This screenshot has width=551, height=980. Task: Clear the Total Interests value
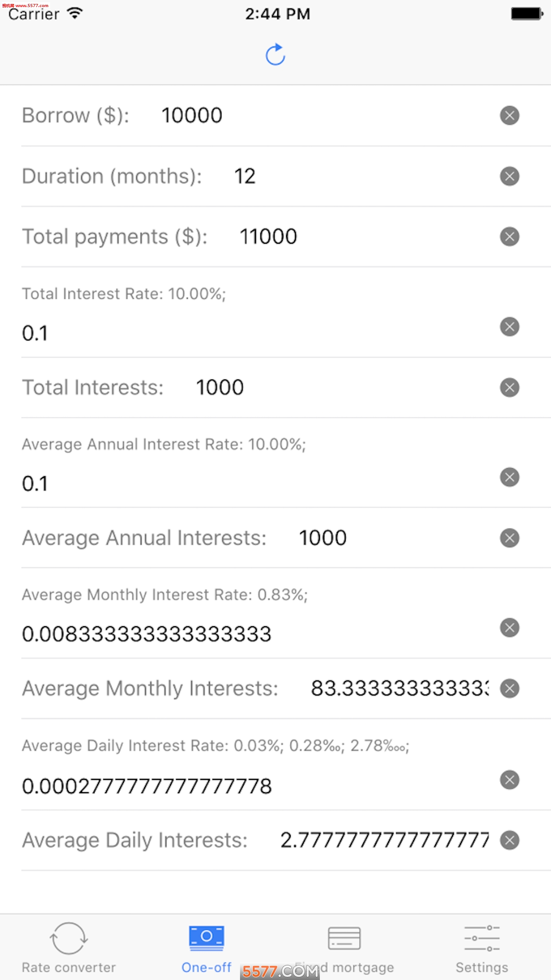point(509,387)
